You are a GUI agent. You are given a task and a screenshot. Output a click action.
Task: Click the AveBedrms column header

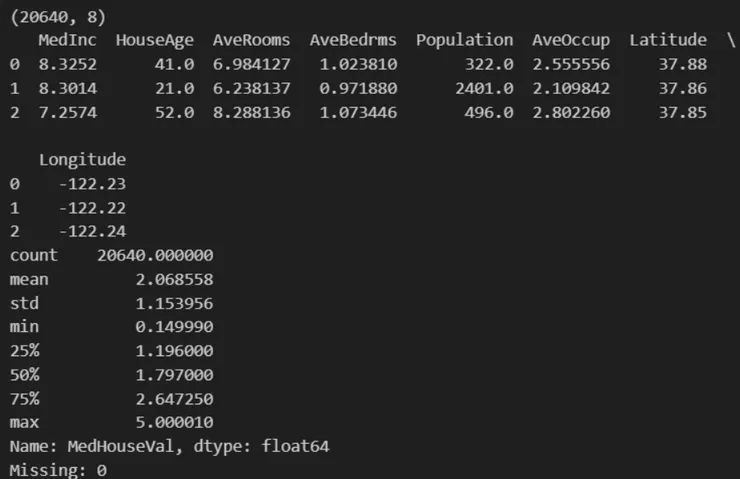pos(353,40)
